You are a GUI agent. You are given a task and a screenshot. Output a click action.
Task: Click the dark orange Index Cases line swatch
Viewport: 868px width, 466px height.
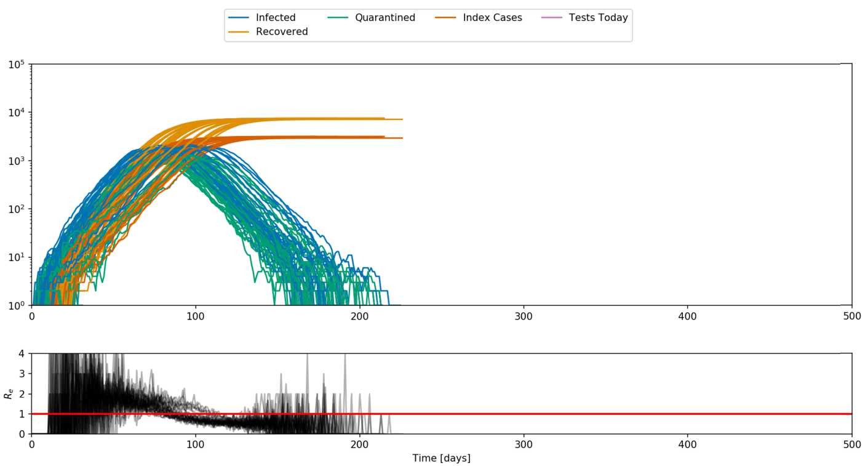(x=446, y=18)
